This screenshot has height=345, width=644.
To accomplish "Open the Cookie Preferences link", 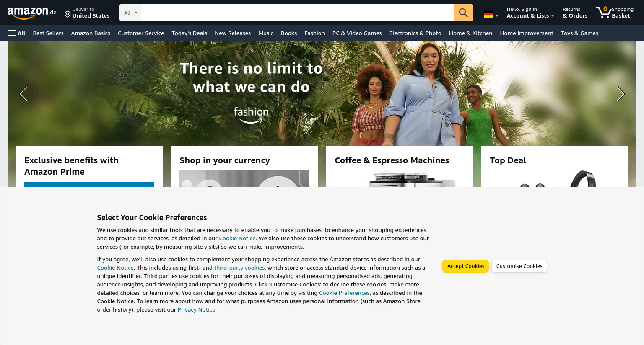I will 344,293.
